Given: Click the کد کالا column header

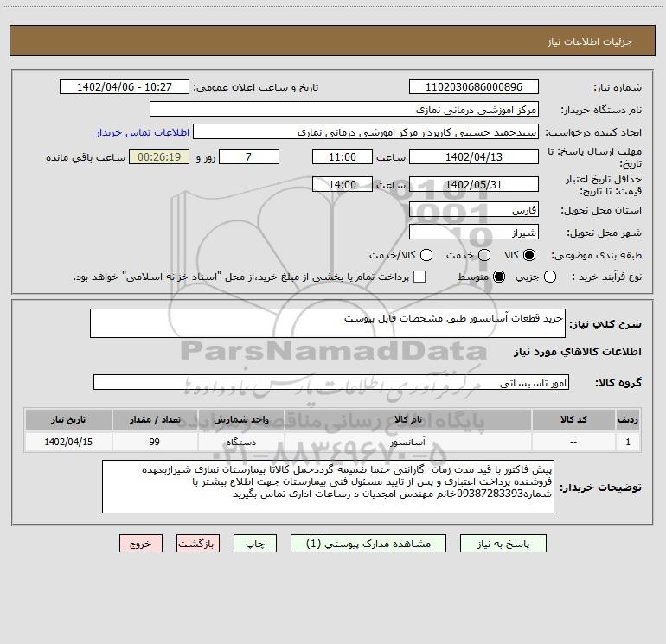Looking at the screenshot, I should 573,419.
